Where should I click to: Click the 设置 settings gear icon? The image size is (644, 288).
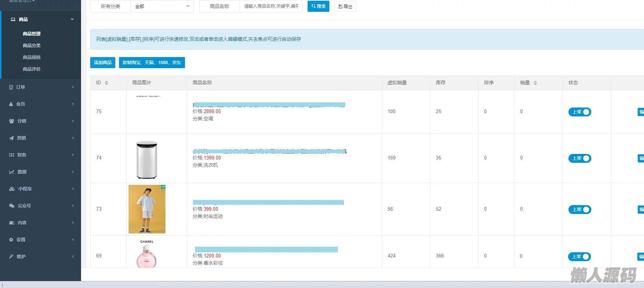pyautogui.click(x=11, y=240)
